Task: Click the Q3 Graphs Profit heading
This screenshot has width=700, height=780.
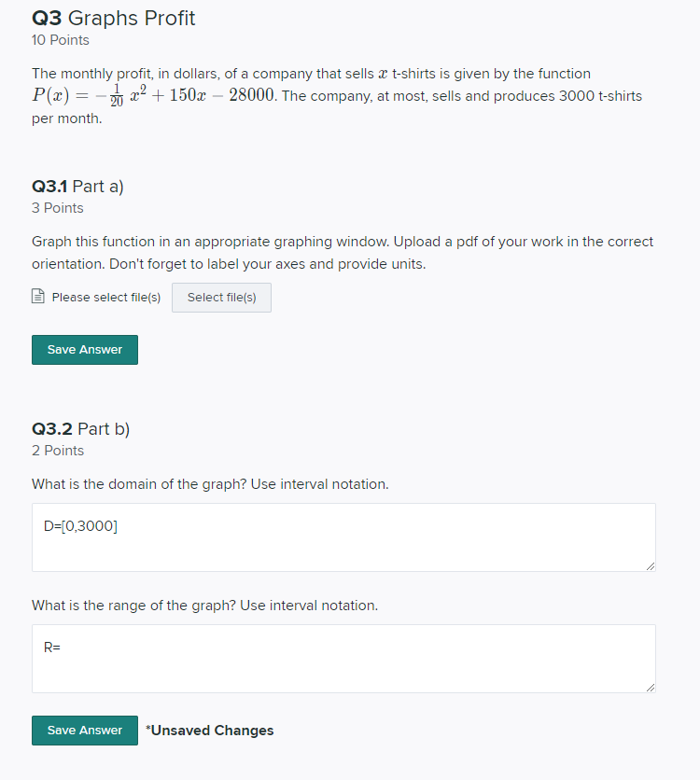Action: coord(113,18)
